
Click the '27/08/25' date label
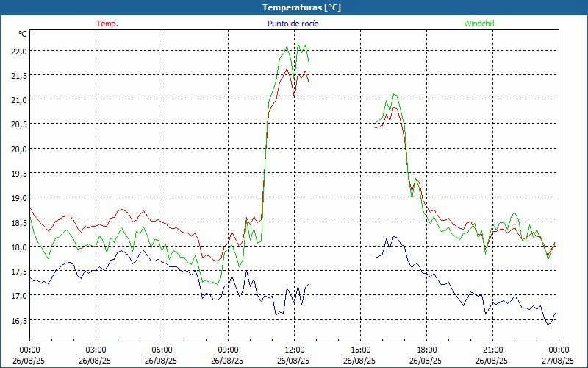tap(558, 361)
